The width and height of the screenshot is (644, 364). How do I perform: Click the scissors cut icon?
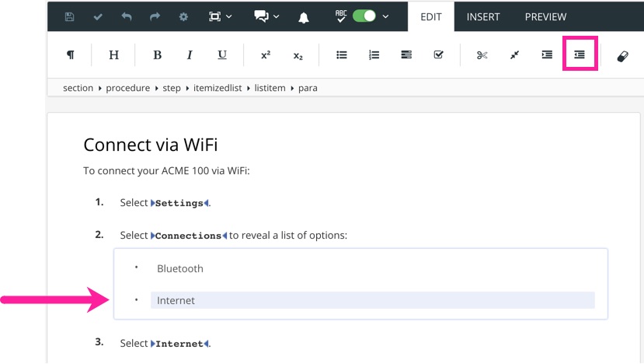(x=482, y=55)
